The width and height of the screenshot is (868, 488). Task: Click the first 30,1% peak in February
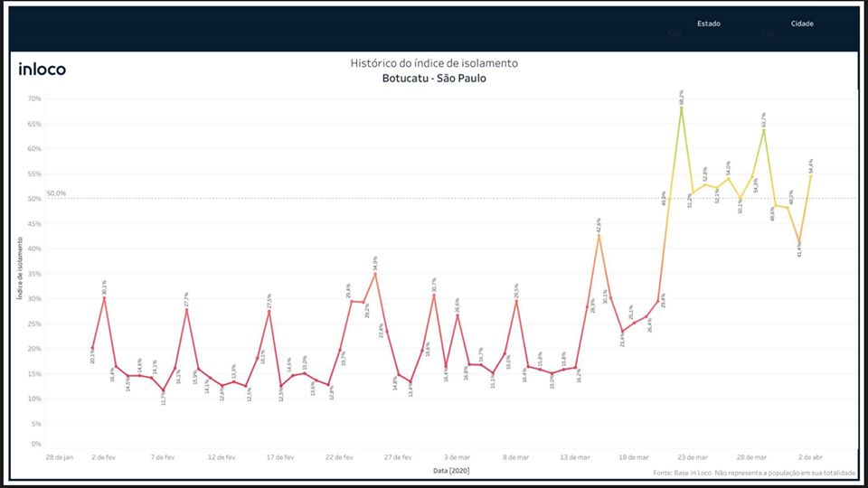[104, 297]
